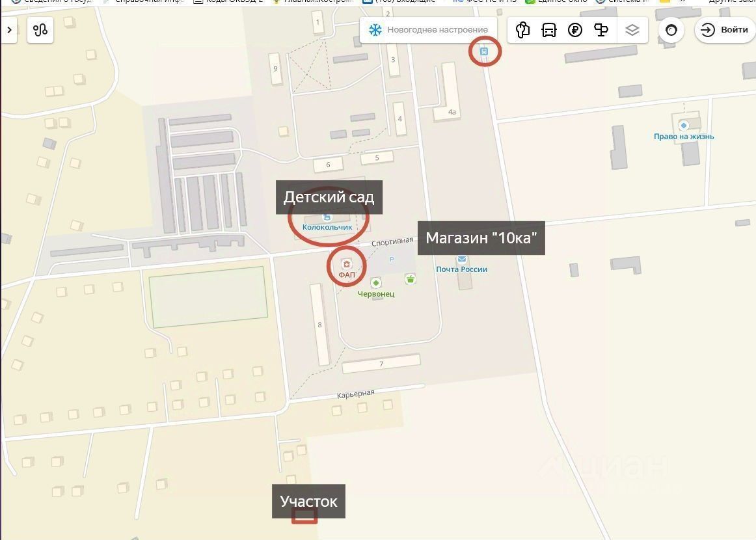
Task: Click the Новогоднее настроение button
Action: [429, 30]
